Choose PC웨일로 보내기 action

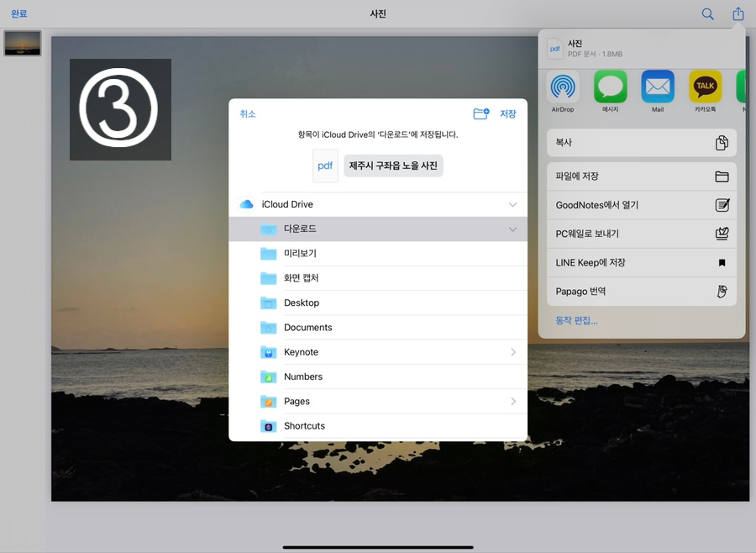pyautogui.click(x=641, y=234)
